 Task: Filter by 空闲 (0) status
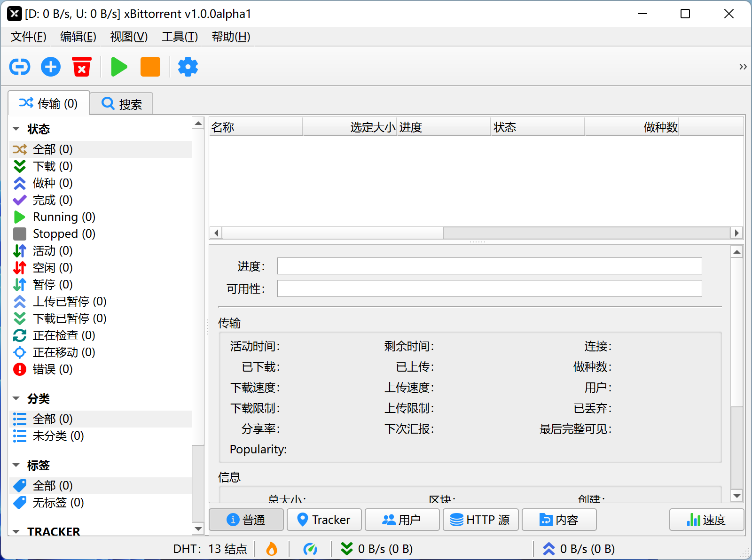[x=100, y=268]
